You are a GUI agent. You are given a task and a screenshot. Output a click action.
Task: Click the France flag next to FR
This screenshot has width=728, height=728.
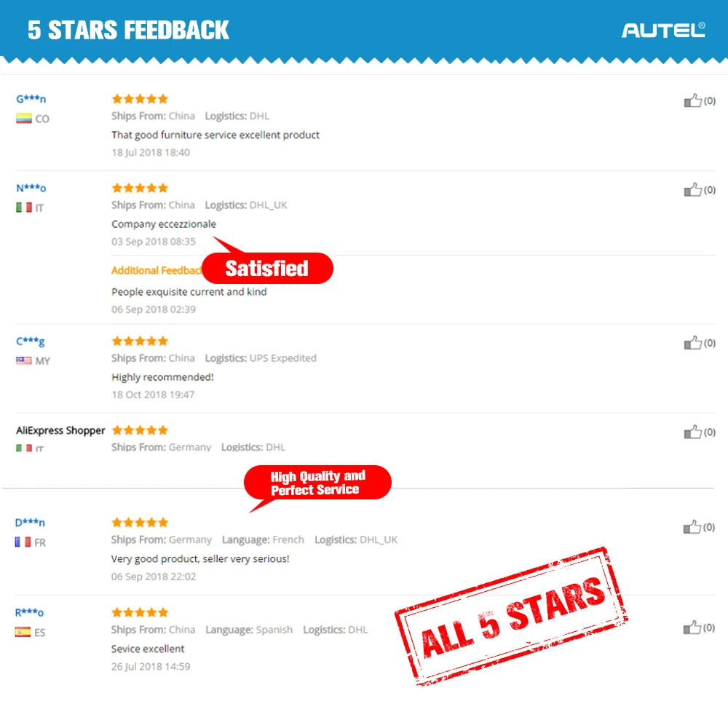click(x=23, y=542)
